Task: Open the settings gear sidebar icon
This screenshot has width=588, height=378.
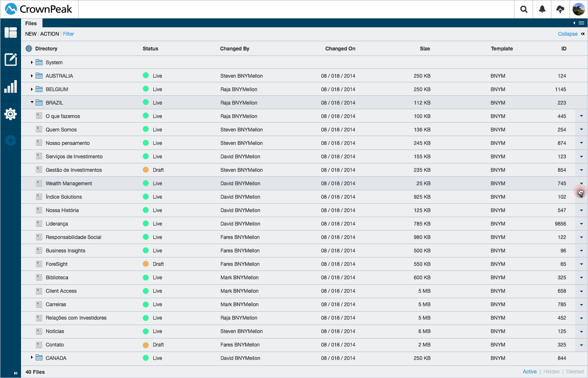Action: click(x=10, y=114)
